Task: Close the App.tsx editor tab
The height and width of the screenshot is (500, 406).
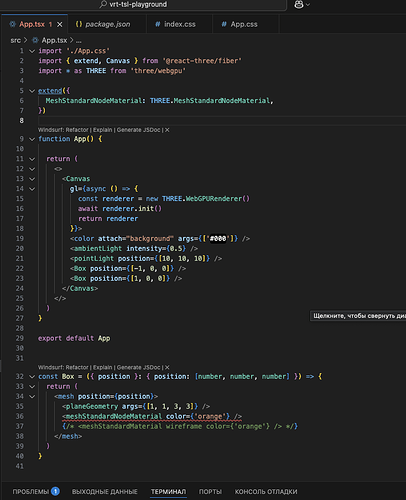Action: coord(60,24)
